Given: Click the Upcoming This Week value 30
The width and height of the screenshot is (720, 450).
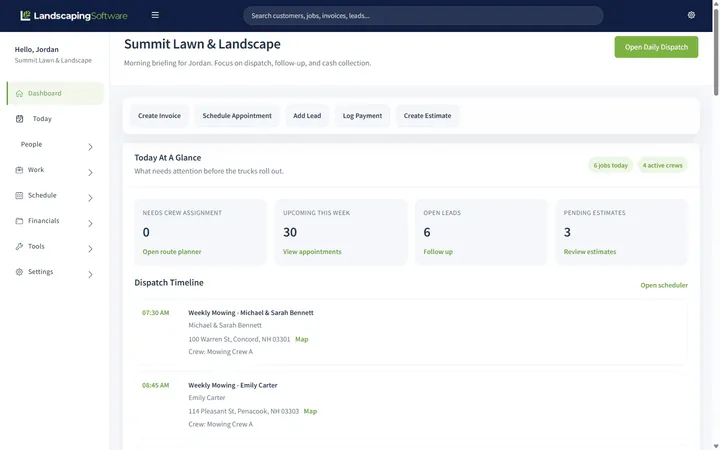Looking at the screenshot, I should (x=290, y=232).
